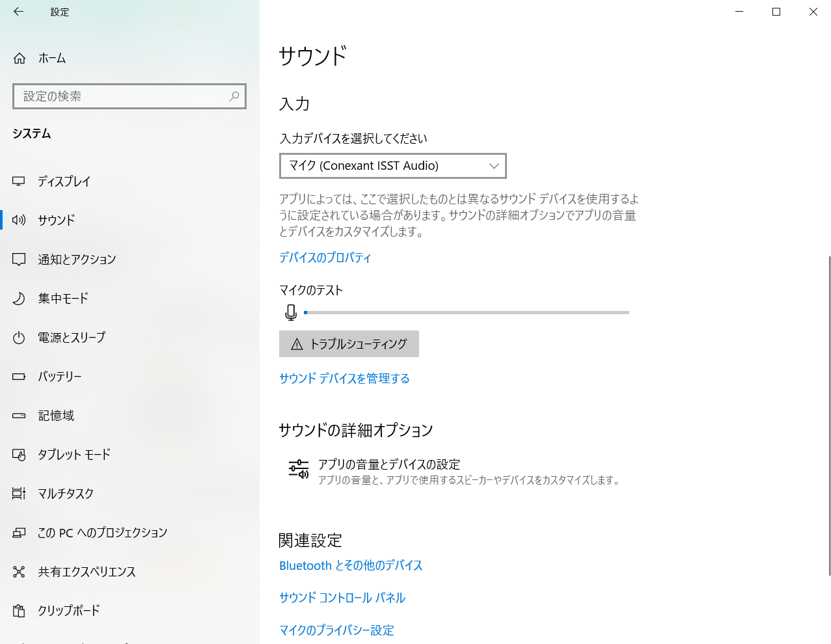The width and height of the screenshot is (831, 644).
Task: Select 通知とアクション in the sidebar
Action: point(129,259)
